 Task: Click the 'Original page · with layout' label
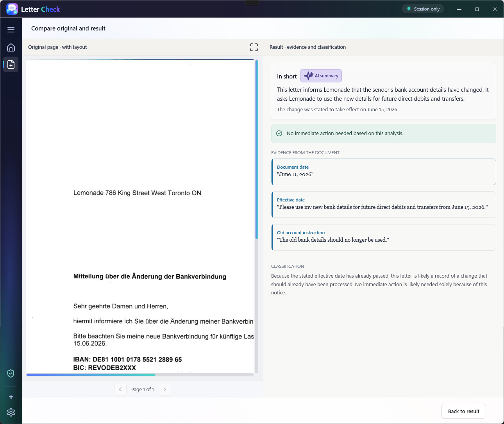pyautogui.click(x=57, y=47)
